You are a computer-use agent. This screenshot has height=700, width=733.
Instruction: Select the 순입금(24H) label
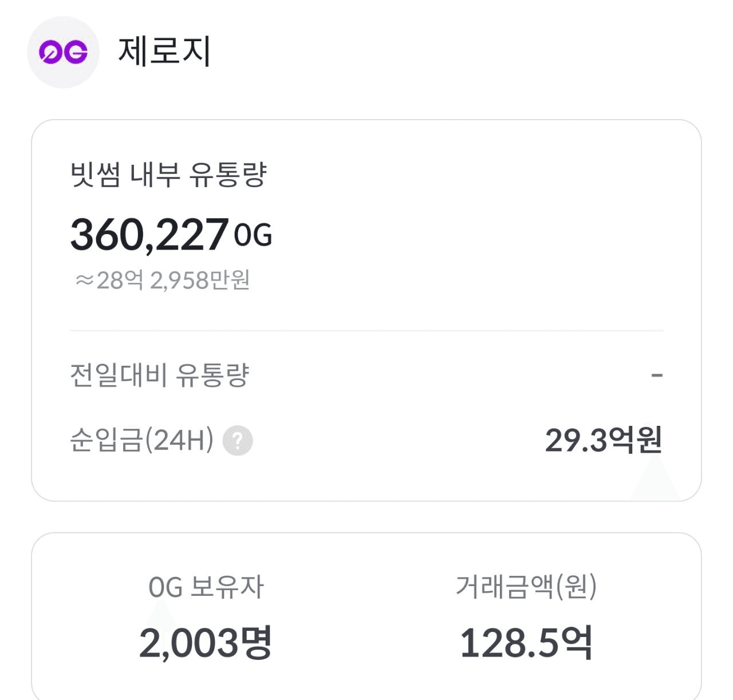[x=141, y=440]
